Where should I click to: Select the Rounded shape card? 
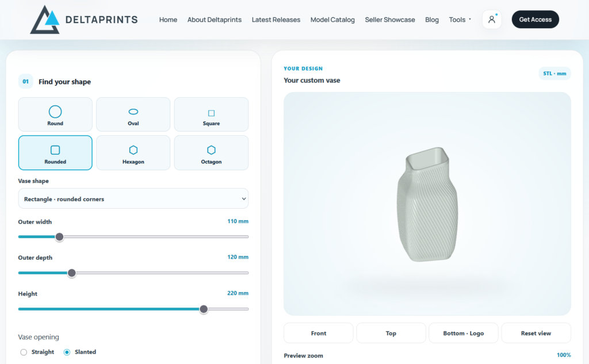coord(55,153)
